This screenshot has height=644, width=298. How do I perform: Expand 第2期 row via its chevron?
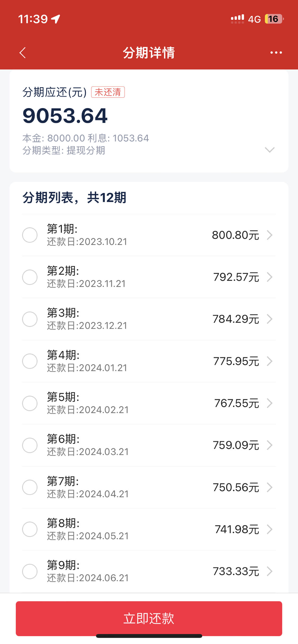click(270, 277)
